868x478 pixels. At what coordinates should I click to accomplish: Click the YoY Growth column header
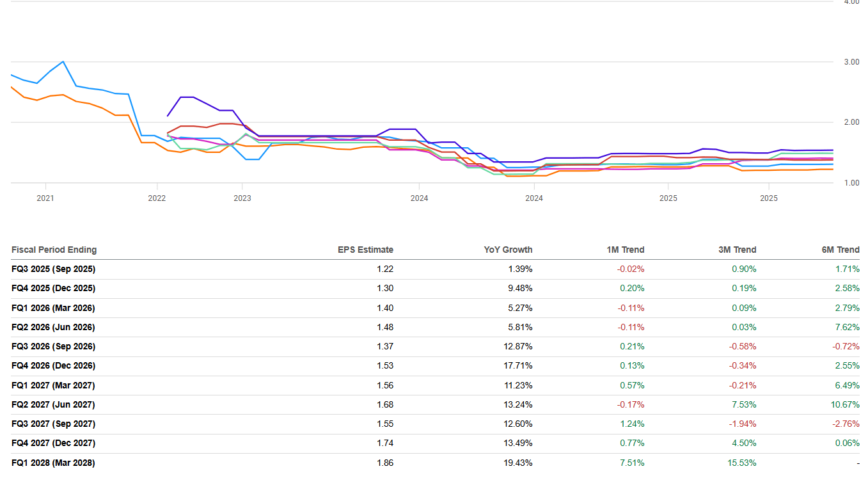508,250
